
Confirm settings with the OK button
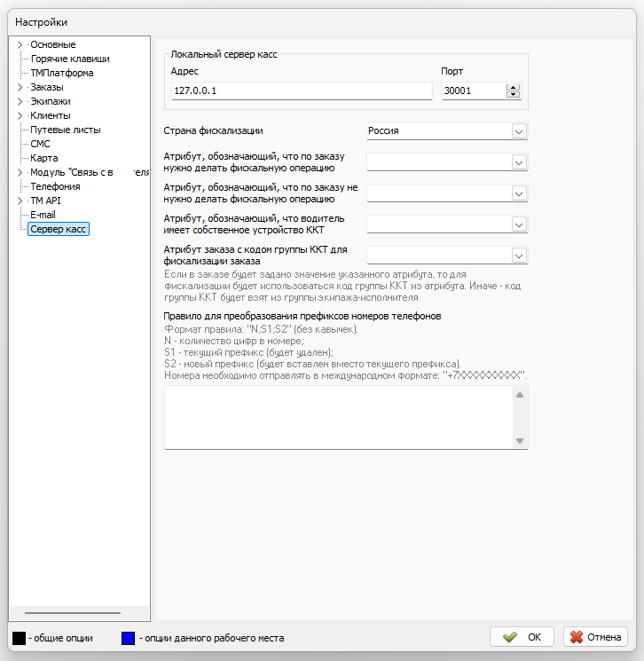(522, 637)
